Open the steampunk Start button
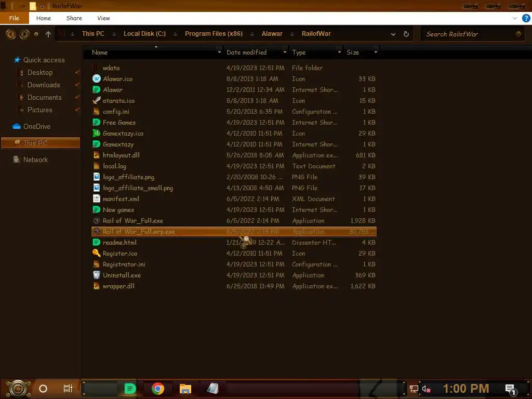Image resolution: width=532 pixels, height=399 pixels. pyautogui.click(x=18, y=389)
